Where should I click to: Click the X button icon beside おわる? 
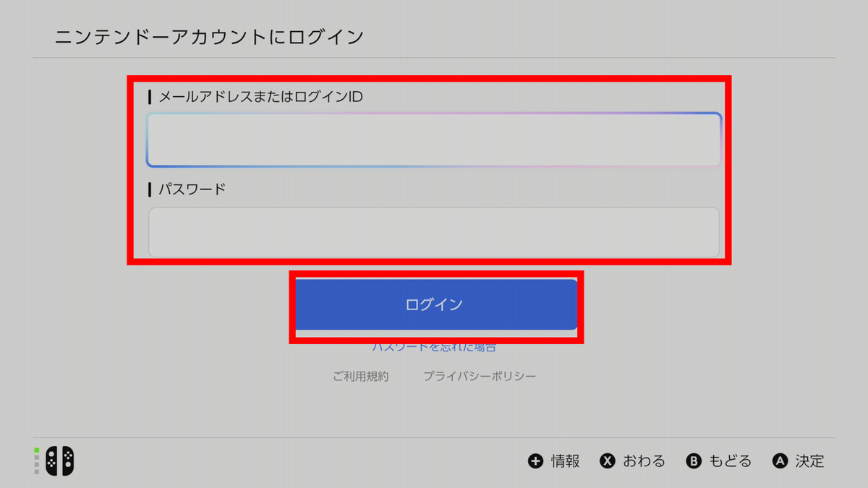coord(608,461)
